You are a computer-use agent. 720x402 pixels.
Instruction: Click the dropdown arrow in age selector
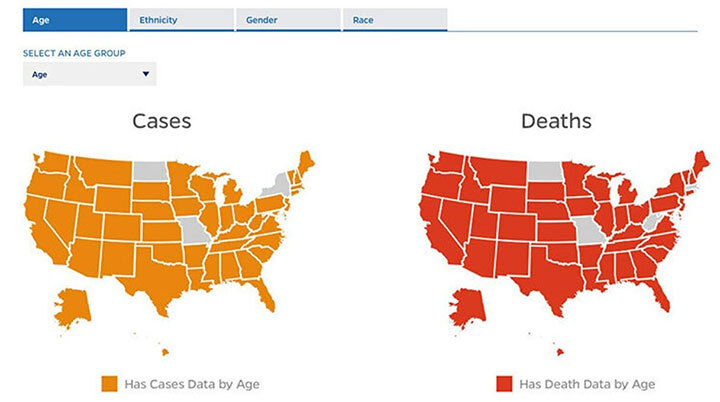click(146, 74)
